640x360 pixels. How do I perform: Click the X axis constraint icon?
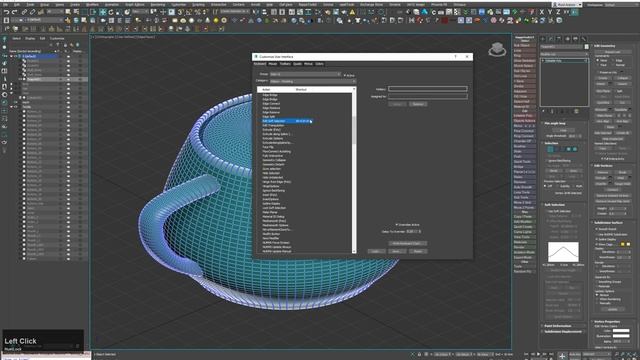click(542, 12)
